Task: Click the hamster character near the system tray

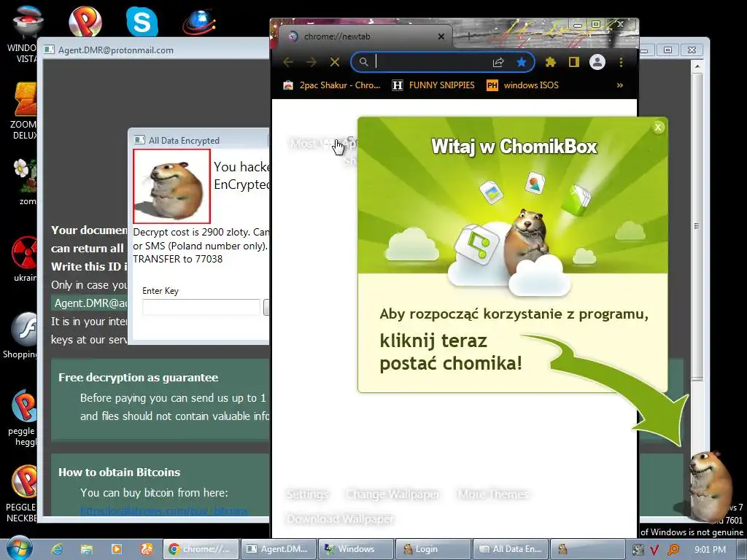Action: 710,486
